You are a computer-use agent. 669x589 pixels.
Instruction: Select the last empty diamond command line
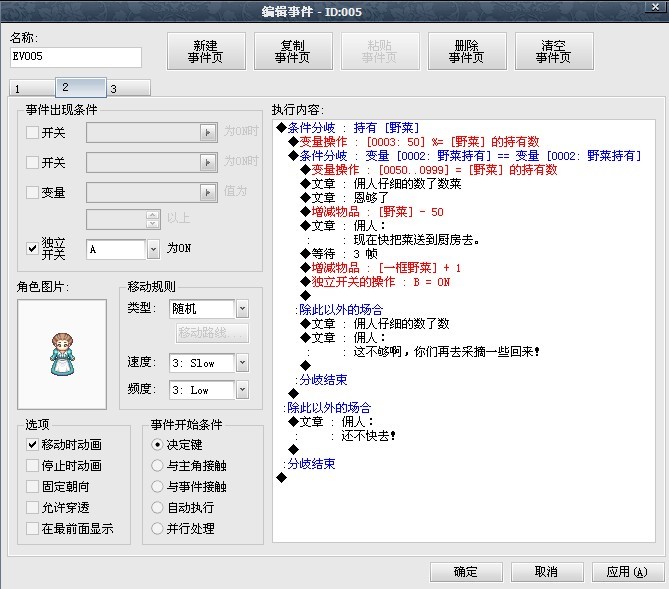click(x=282, y=478)
